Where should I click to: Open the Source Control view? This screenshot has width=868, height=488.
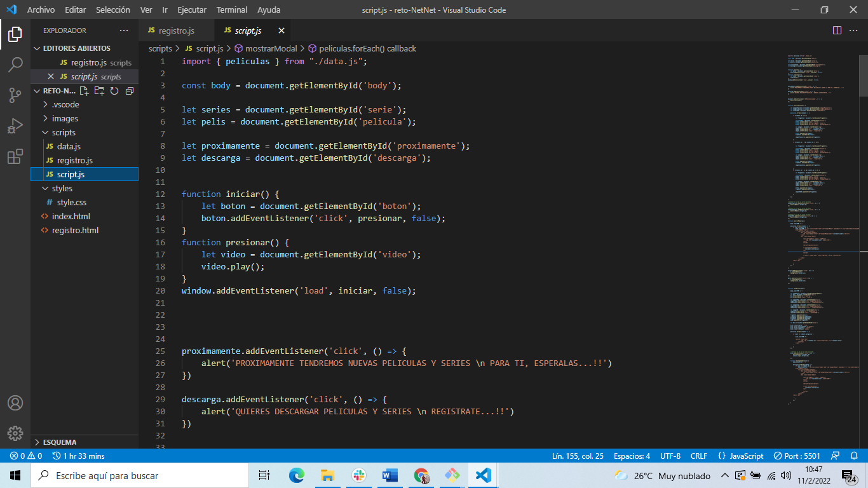pyautogui.click(x=15, y=95)
